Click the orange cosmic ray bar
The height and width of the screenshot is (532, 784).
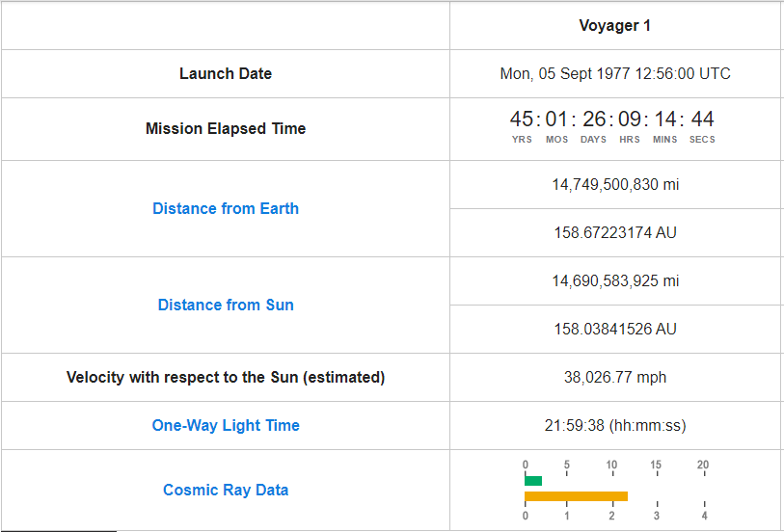(x=576, y=496)
